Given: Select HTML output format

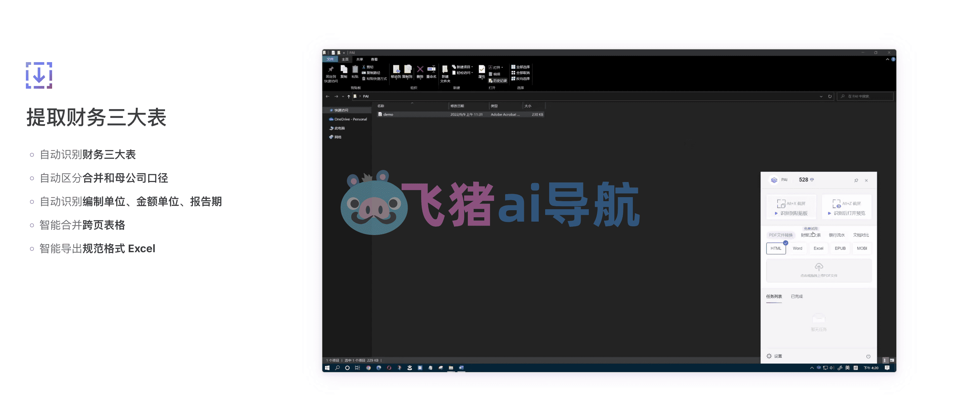Looking at the screenshot, I should click(776, 248).
